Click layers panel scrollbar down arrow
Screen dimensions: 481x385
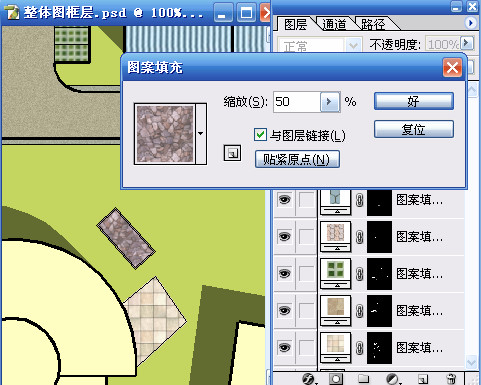[x=472, y=362]
